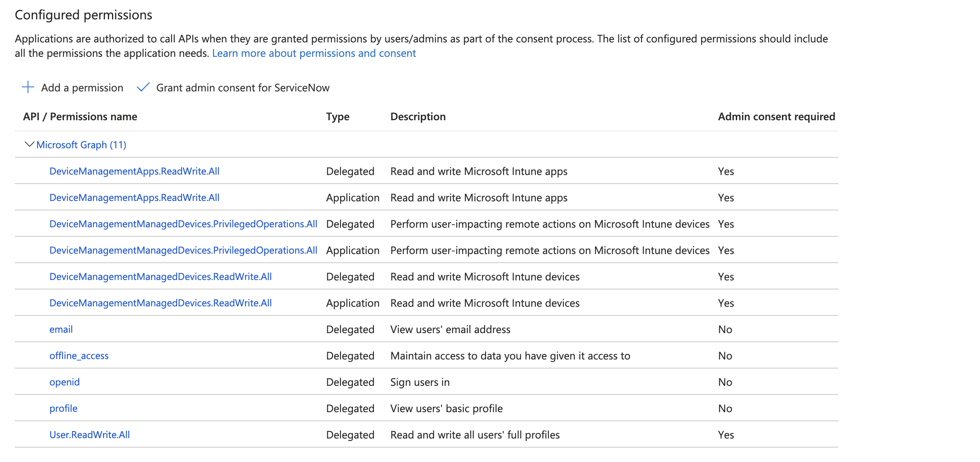This screenshot has width=980, height=462.
Task: Click the Delegated type in the openid row
Action: point(350,382)
